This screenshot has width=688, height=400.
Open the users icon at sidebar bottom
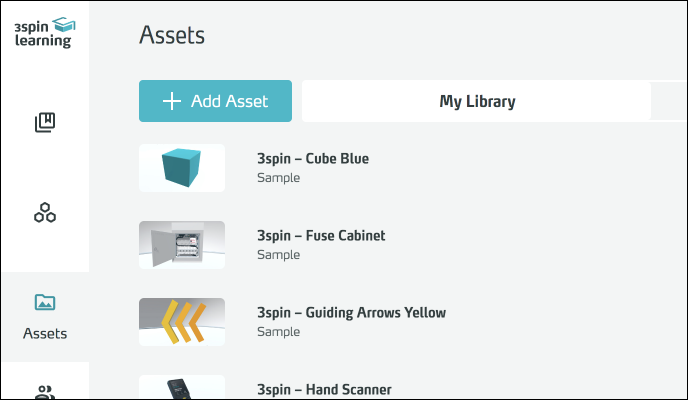click(44, 391)
